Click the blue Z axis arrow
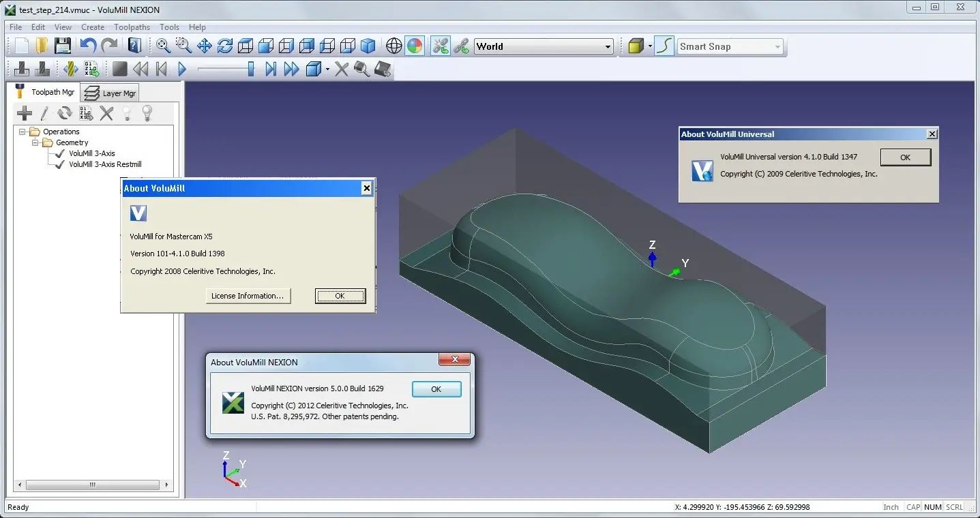The height and width of the screenshot is (518, 980). pos(653,259)
